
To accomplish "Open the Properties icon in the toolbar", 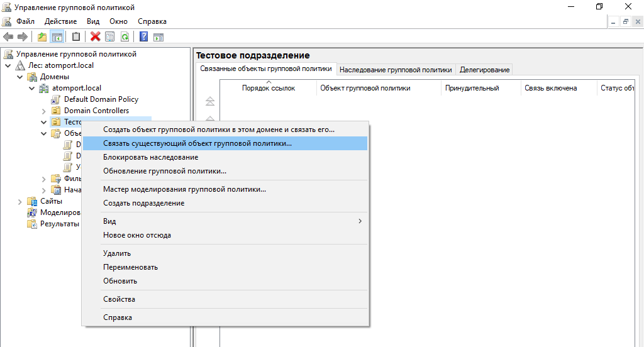I will pos(110,36).
